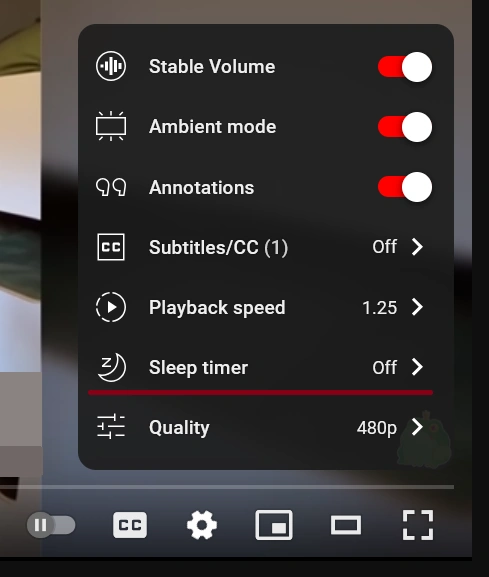The width and height of the screenshot is (489, 577).
Task: Expand the Quality chevron arrow
Action: coord(417,427)
